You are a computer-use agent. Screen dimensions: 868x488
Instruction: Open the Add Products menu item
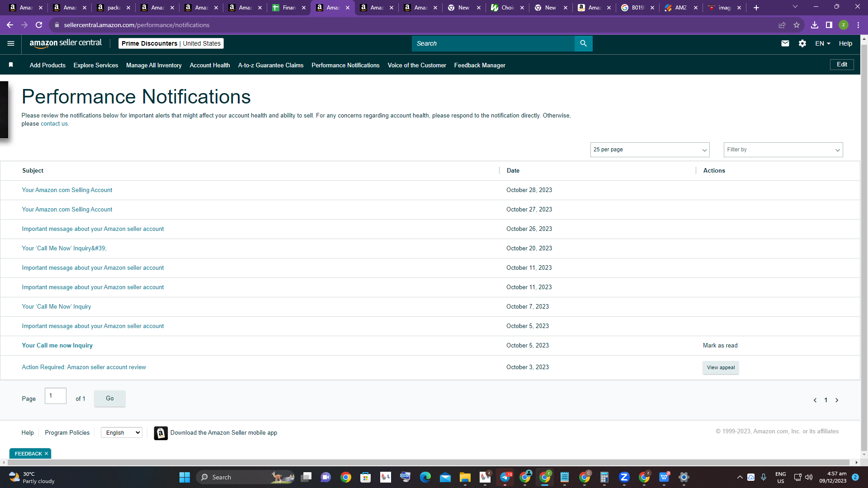tap(47, 65)
